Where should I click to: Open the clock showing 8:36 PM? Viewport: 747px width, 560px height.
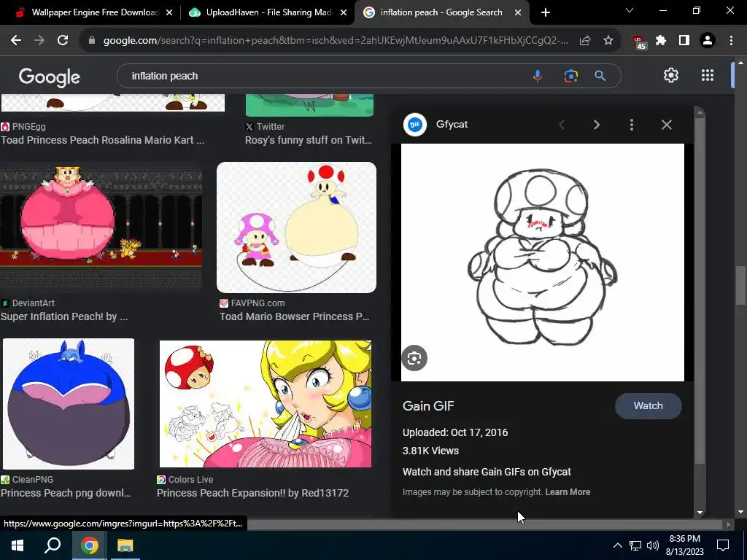pyautogui.click(x=684, y=545)
